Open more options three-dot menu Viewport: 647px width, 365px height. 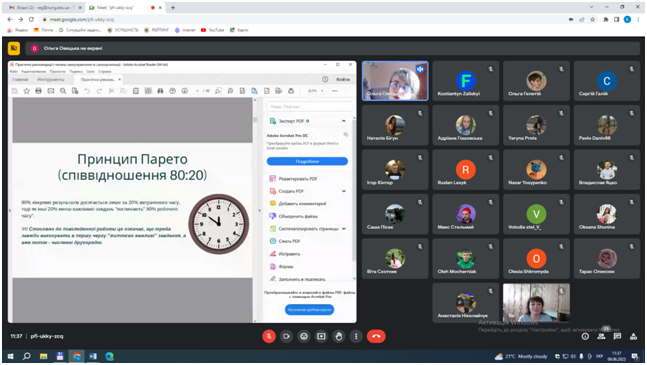click(x=356, y=337)
